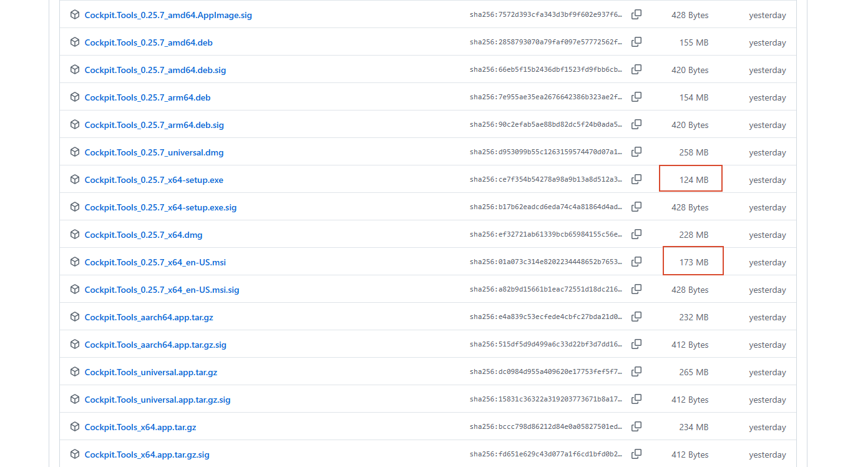The width and height of the screenshot is (868, 467).
Task: Select the hash text starting "sha256:e4a839c5"
Action: 546,317
